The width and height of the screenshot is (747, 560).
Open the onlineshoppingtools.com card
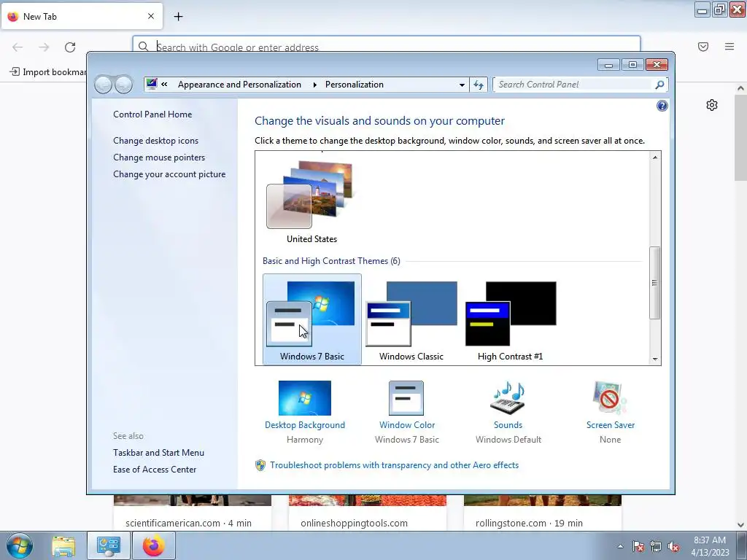(368, 513)
